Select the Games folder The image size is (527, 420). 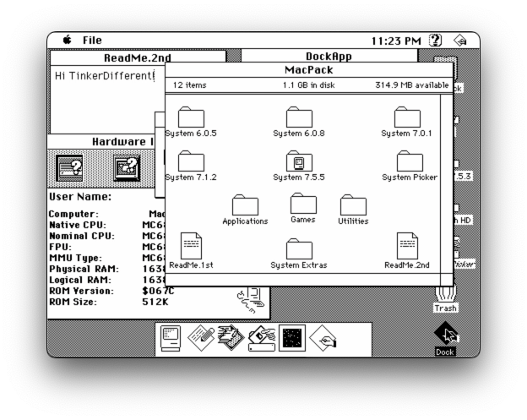[303, 205]
